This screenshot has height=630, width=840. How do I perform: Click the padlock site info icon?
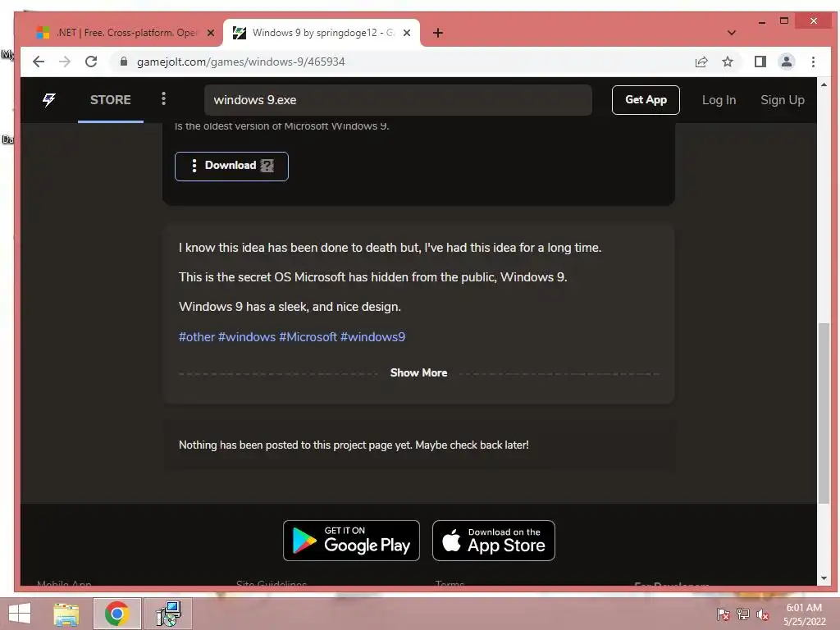pyautogui.click(x=124, y=62)
